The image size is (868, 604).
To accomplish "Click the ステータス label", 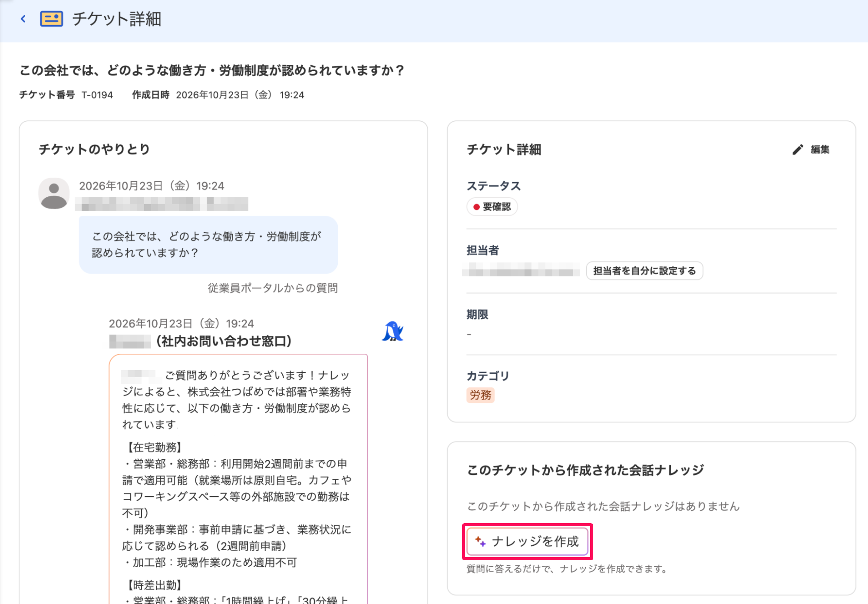I will click(x=494, y=186).
